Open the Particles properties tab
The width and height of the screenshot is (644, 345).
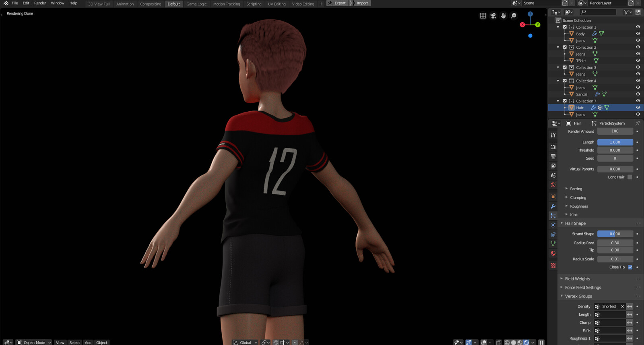tap(553, 216)
